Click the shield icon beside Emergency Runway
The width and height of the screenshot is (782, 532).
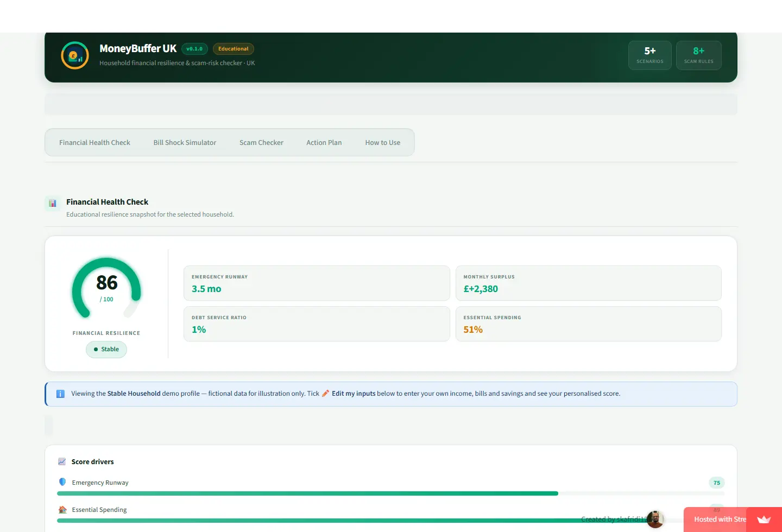tap(62, 482)
